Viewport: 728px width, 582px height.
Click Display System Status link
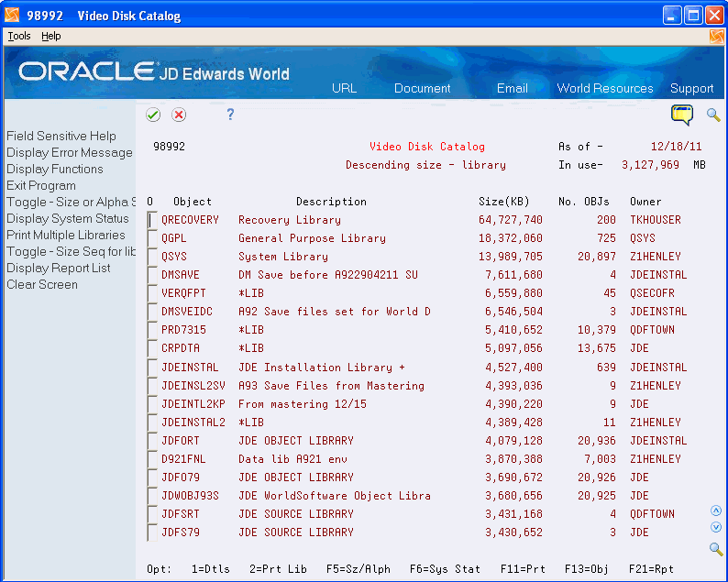click(x=68, y=219)
